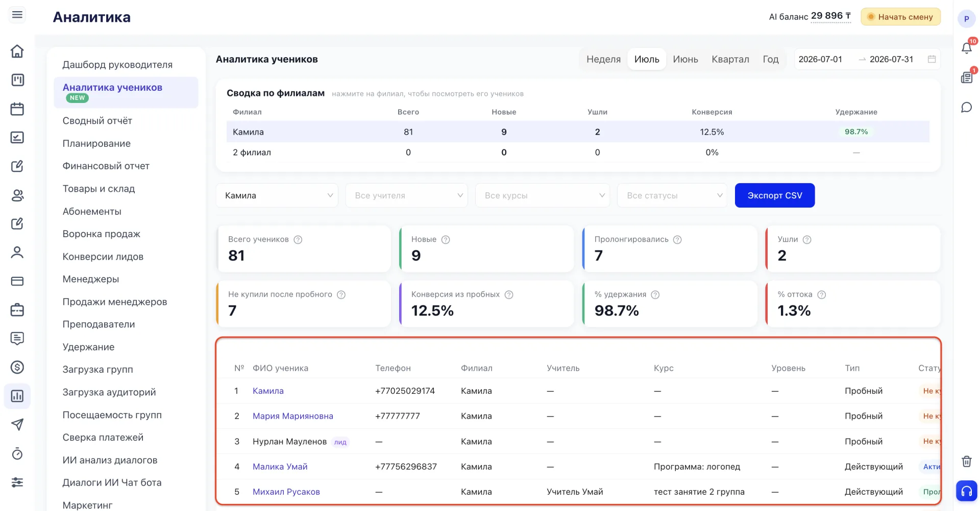Open the hamburger menu icon
Viewport: 980px width, 511px height.
17,15
